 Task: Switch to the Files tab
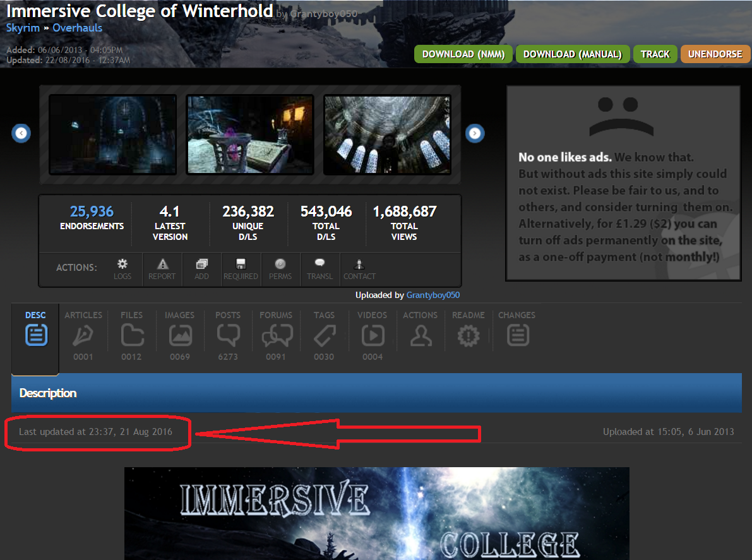pos(131,336)
